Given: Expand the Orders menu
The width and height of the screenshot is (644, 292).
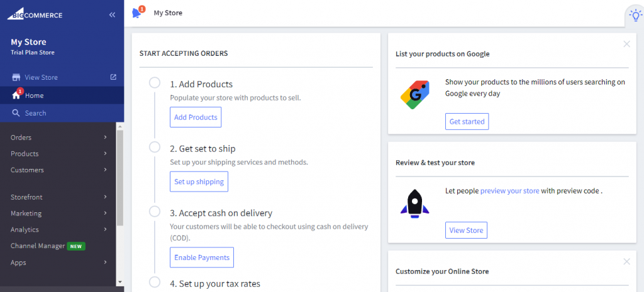Looking at the screenshot, I should click(x=21, y=138).
